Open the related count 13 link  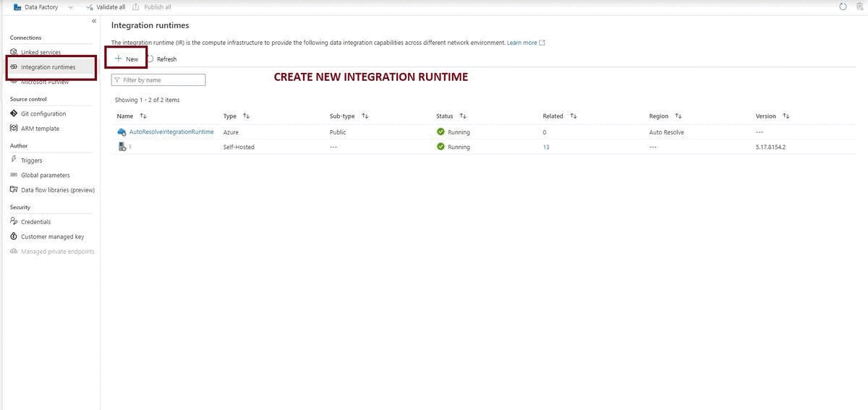546,147
